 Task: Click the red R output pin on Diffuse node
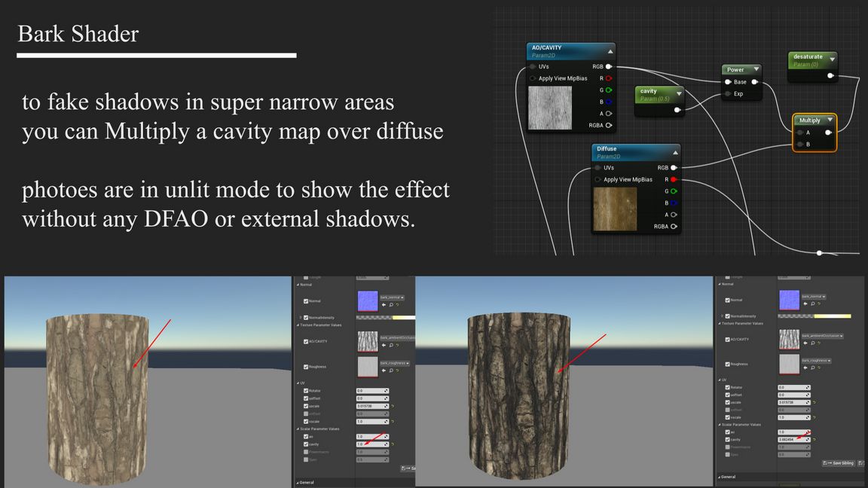[x=674, y=180]
